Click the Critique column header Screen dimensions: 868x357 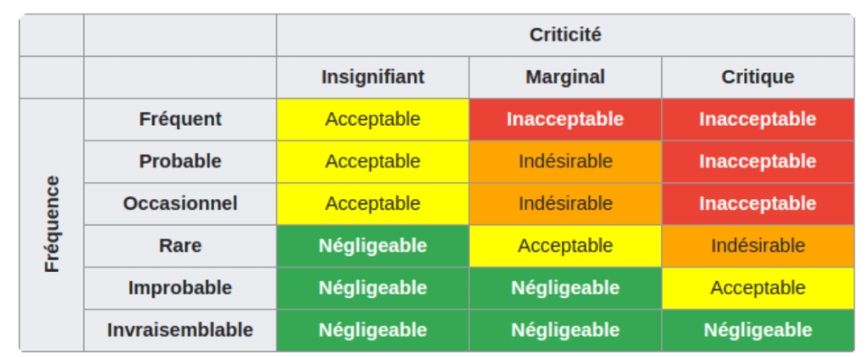[757, 77]
